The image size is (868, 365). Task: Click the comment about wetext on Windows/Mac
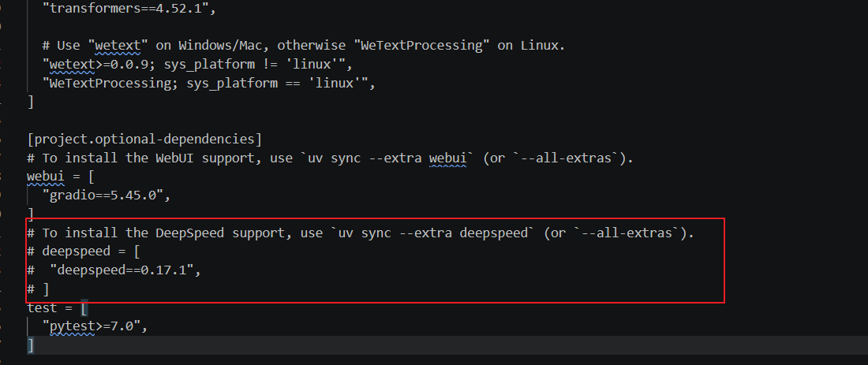point(303,46)
